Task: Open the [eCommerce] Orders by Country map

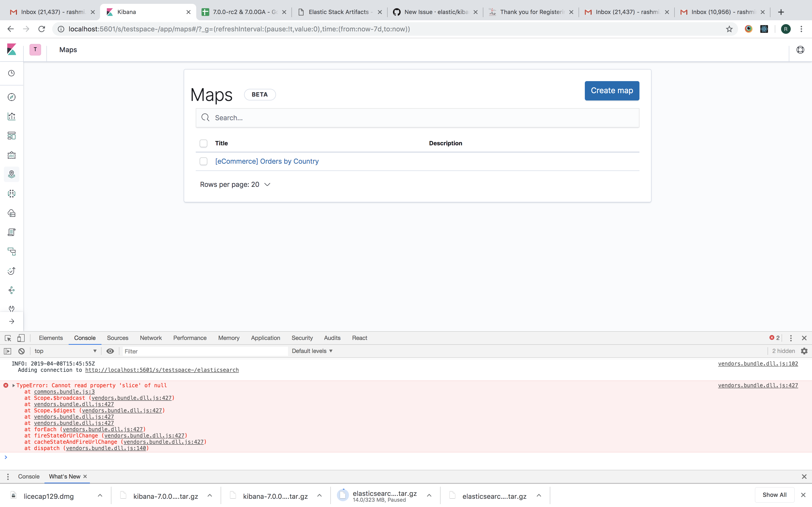Action: (x=267, y=161)
